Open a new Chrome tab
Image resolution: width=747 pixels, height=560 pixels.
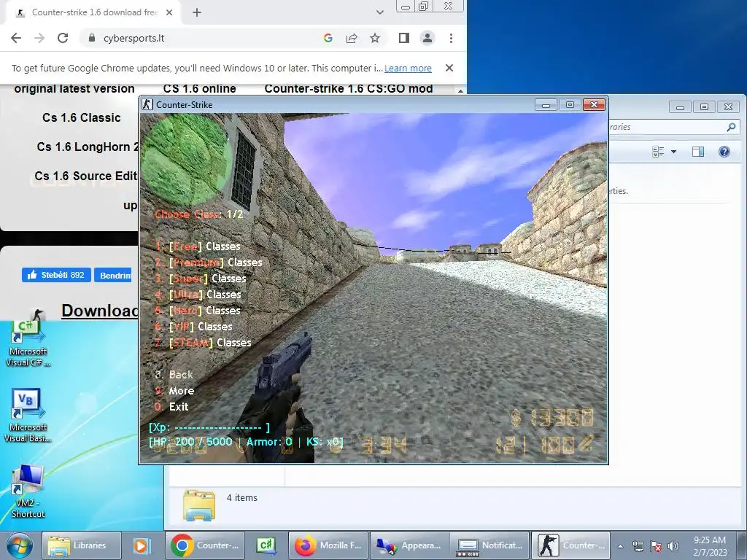tap(197, 13)
